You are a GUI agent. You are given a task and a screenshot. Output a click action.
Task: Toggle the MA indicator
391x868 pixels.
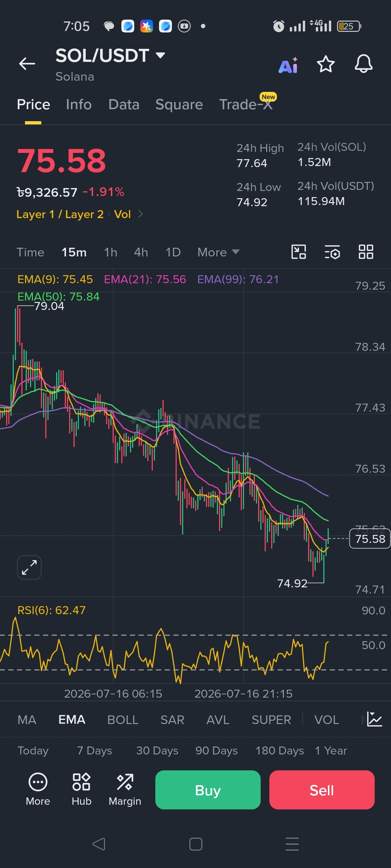tap(27, 720)
